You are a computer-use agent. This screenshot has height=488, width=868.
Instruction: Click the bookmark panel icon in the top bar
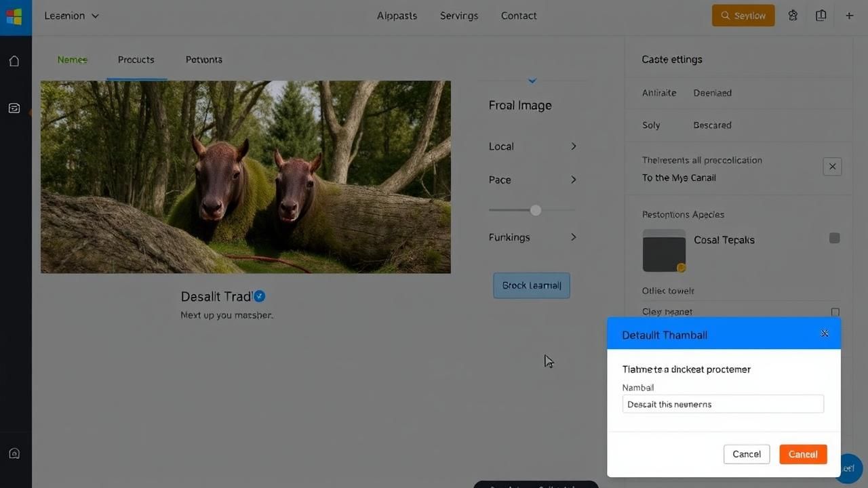click(x=821, y=16)
